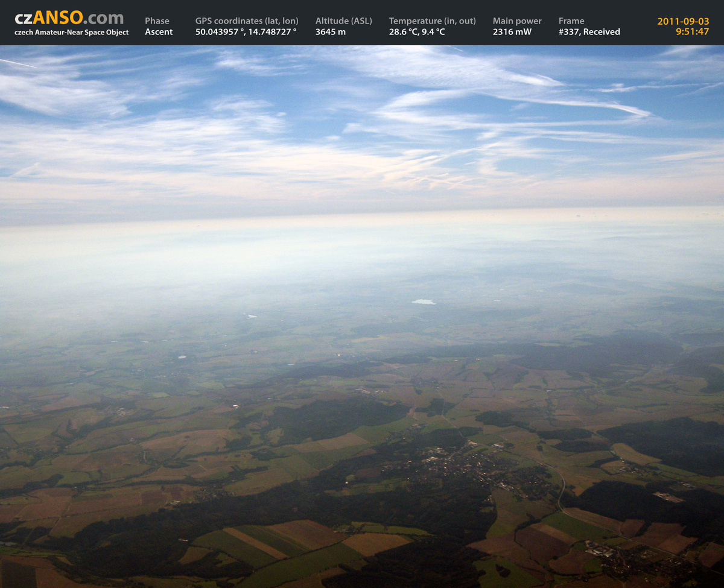Screen dimensions: 724x588
Task: Select the power value 2316 mW
Action: point(512,32)
